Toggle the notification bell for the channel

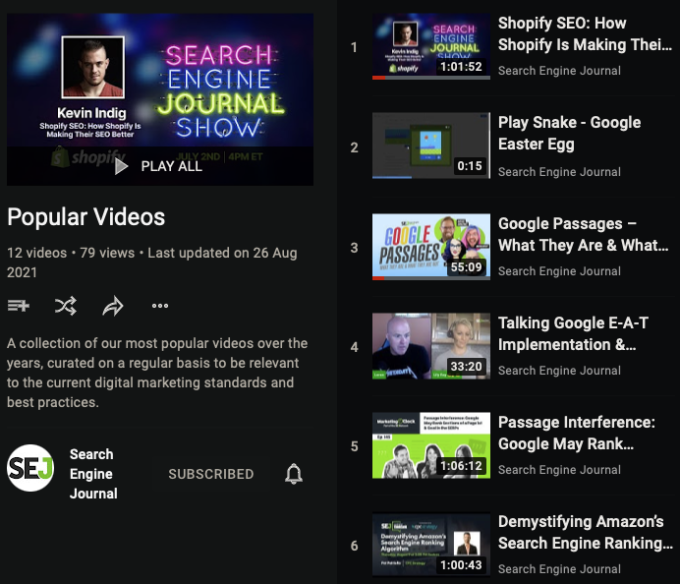[294, 474]
